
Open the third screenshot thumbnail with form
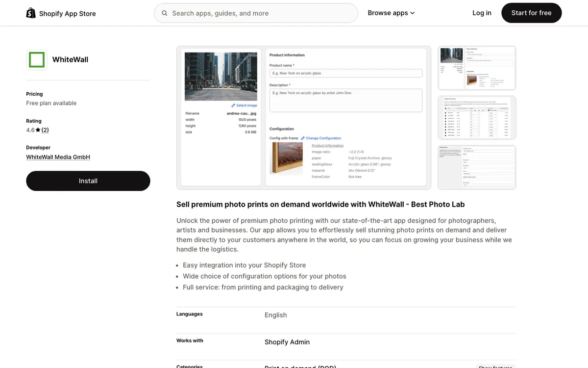tap(477, 167)
